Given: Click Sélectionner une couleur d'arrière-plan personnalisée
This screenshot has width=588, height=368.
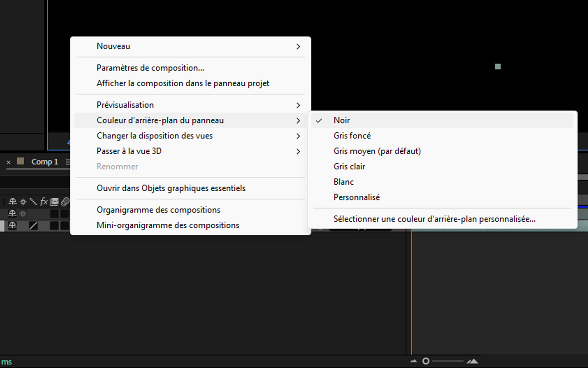Looking at the screenshot, I should pyautogui.click(x=435, y=219).
